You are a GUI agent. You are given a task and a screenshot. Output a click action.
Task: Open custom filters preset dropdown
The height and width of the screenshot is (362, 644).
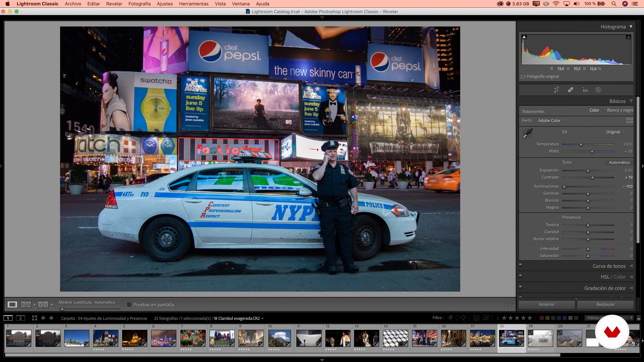click(609, 318)
